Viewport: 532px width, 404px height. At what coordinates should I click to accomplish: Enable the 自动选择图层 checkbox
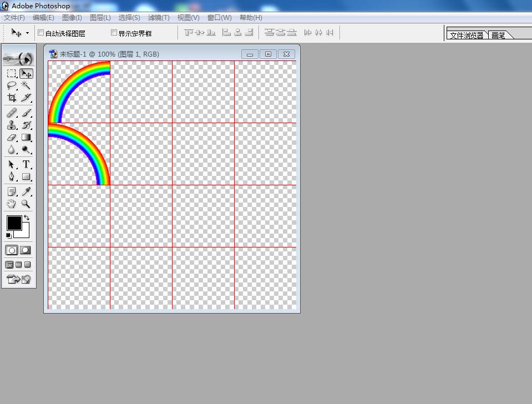40,33
